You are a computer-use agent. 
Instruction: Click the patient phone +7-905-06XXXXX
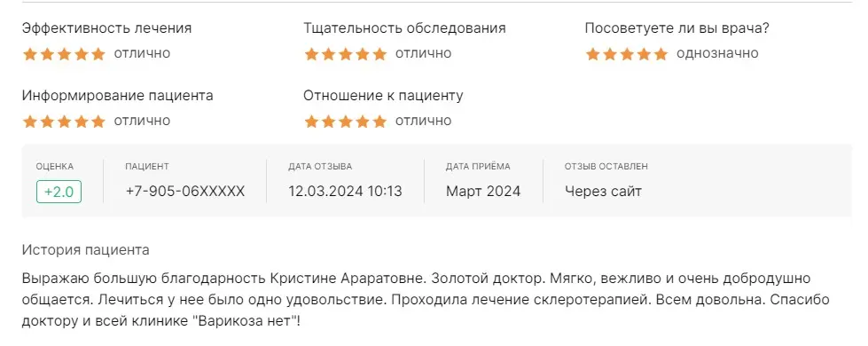click(185, 192)
